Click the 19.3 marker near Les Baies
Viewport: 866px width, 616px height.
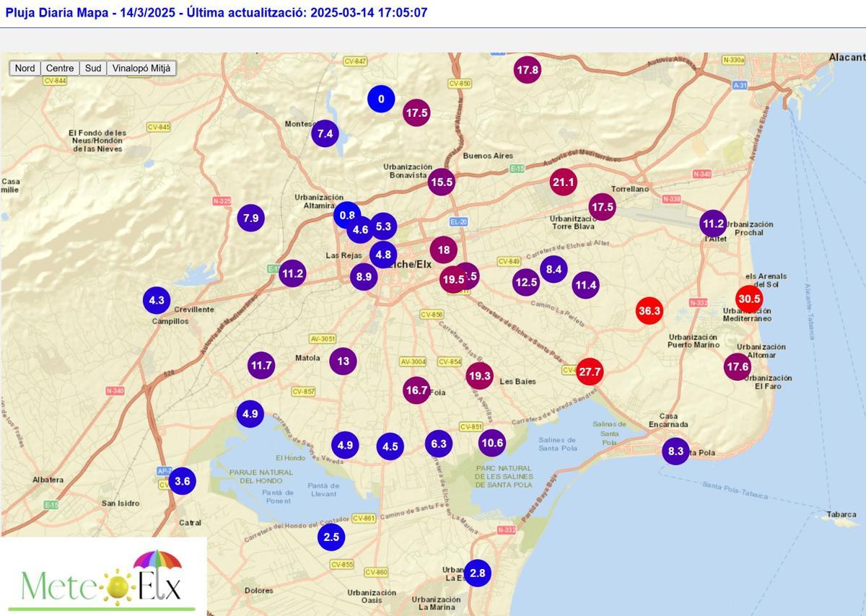pos(479,376)
